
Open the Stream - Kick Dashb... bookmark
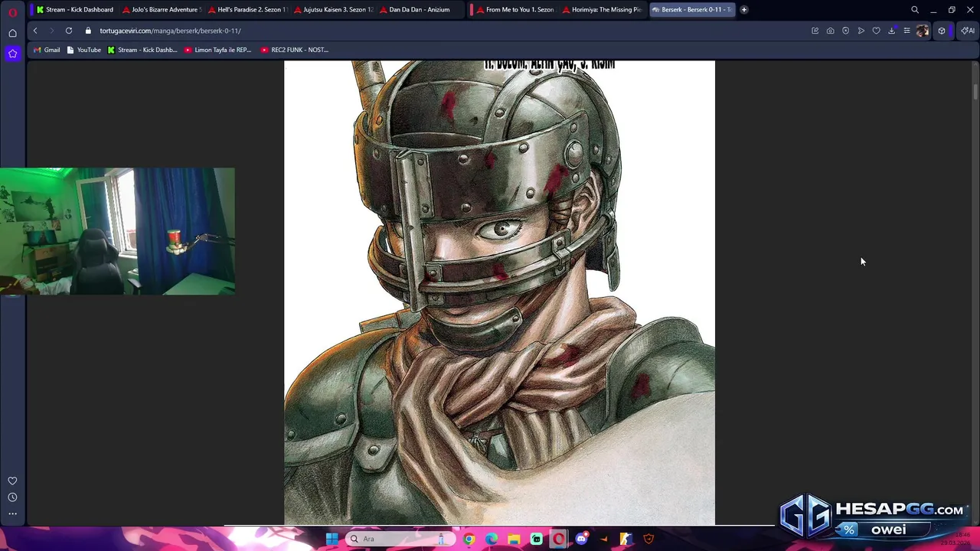tap(142, 50)
